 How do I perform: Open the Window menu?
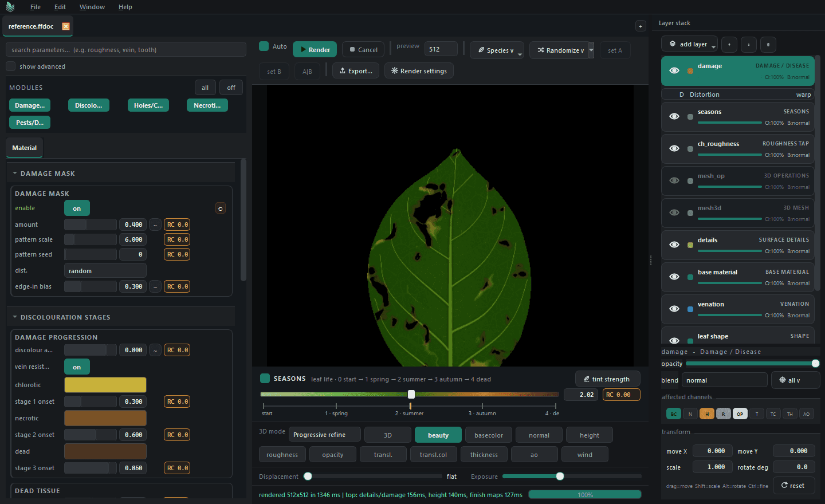click(x=92, y=7)
